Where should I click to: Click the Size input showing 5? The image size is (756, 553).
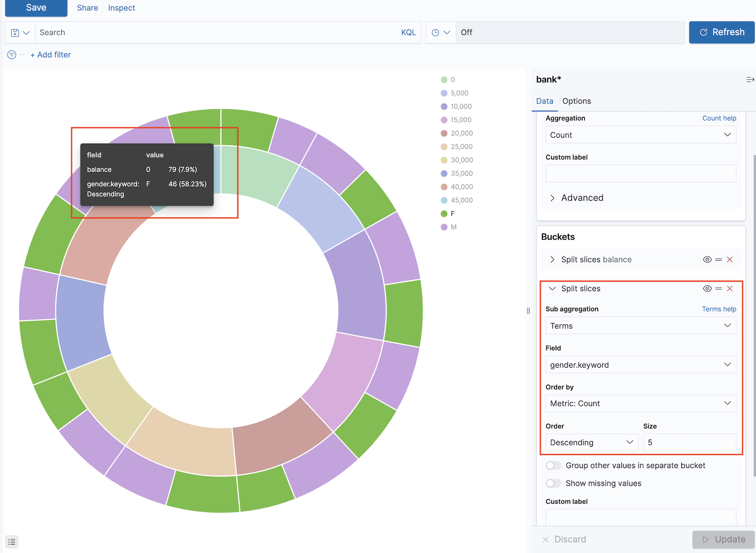click(x=689, y=442)
